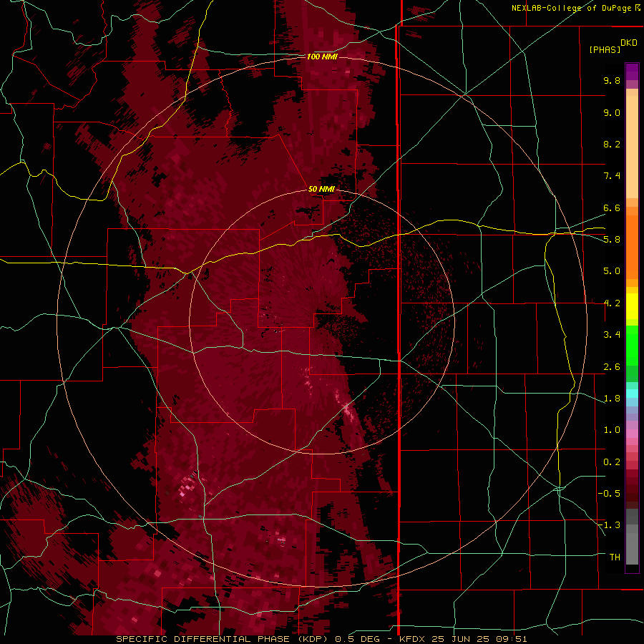Image resolution: width=644 pixels, height=644 pixels.
Task: Click the 1.0 scale value
Action: 612,430
